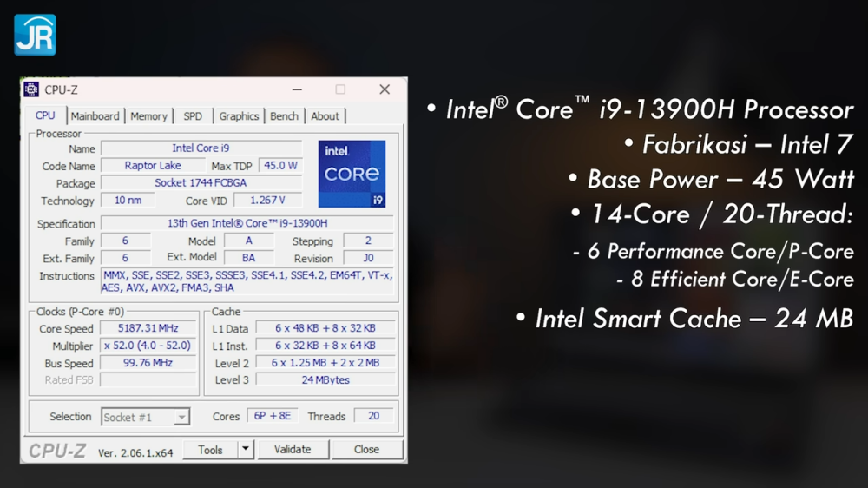
Task: Click the '8 Efficient Core/E-Core' line
Action: (734, 280)
